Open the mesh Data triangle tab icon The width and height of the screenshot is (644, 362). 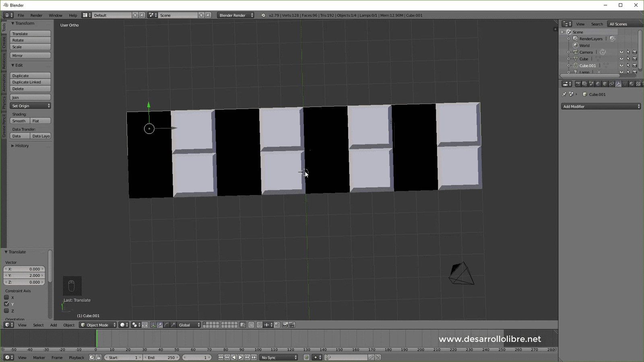[x=625, y=84]
